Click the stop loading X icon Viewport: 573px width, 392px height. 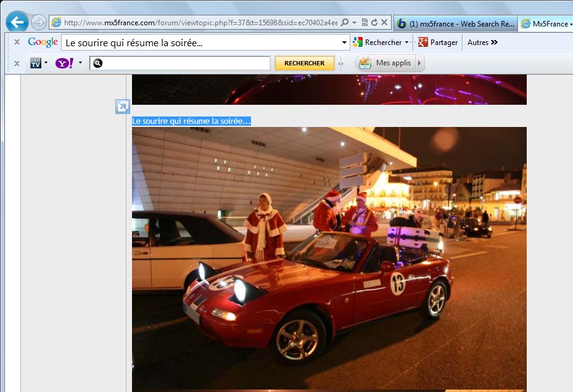click(x=384, y=23)
